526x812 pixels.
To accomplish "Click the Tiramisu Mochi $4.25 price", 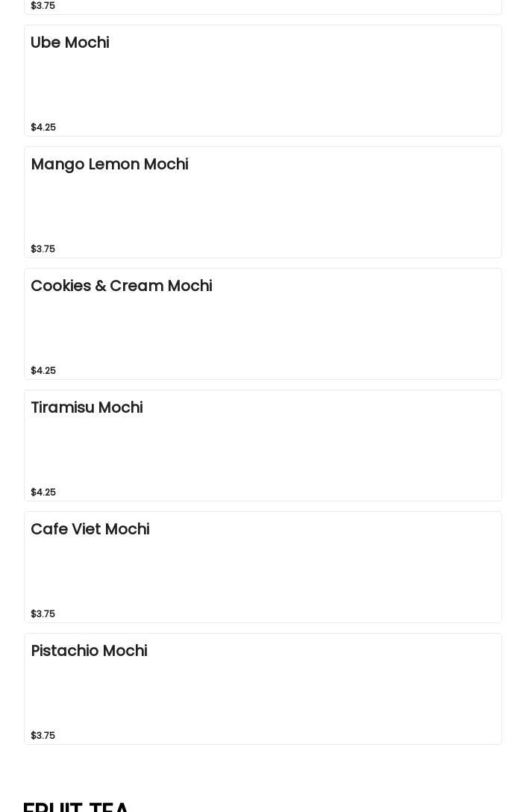I will click(43, 493).
